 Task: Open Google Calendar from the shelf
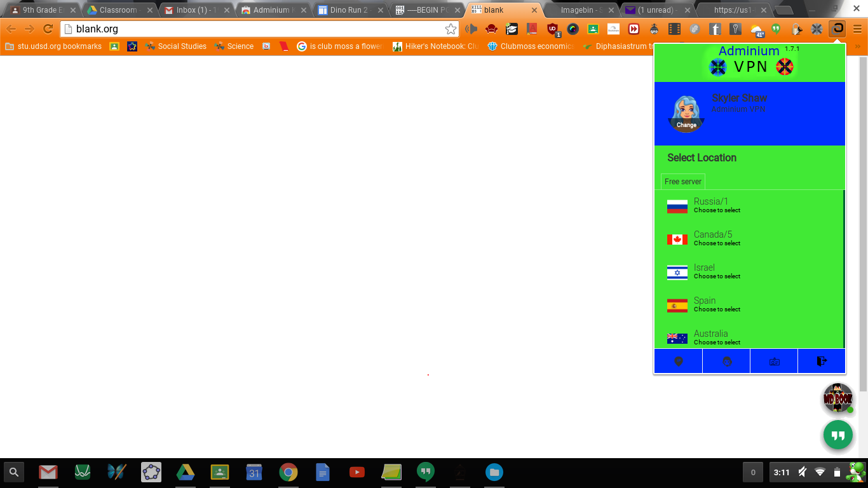tap(254, 472)
